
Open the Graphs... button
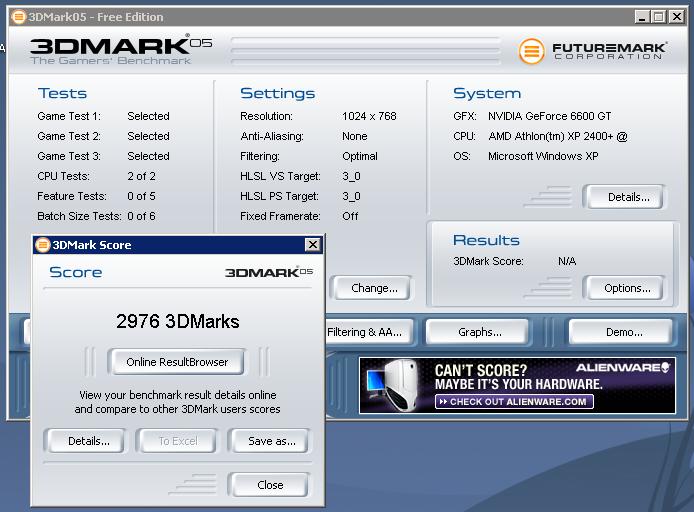click(x=480, y=332)
